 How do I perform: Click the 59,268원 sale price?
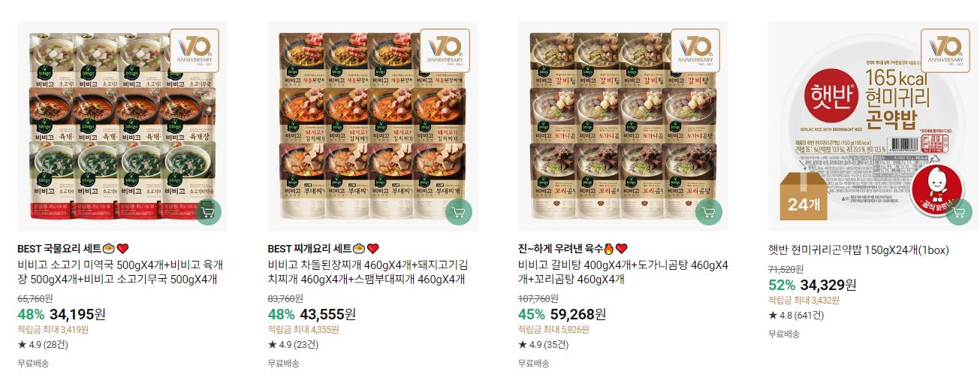point(578,314)
